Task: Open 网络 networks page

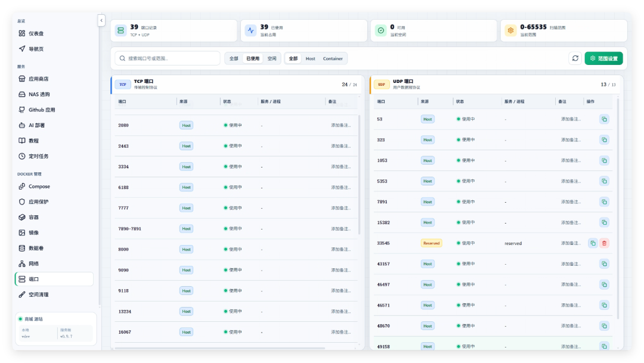Action: click(54, 263)
